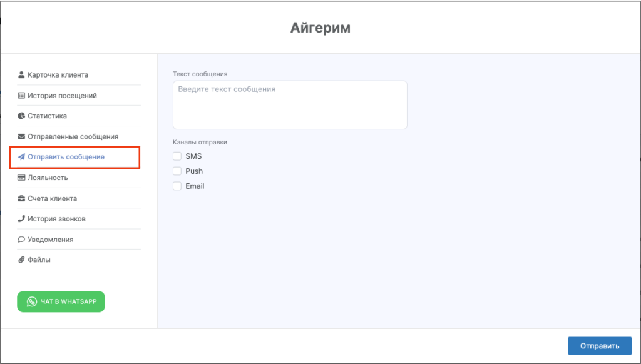Click the phone icon beside История звонков

[21, 219]
